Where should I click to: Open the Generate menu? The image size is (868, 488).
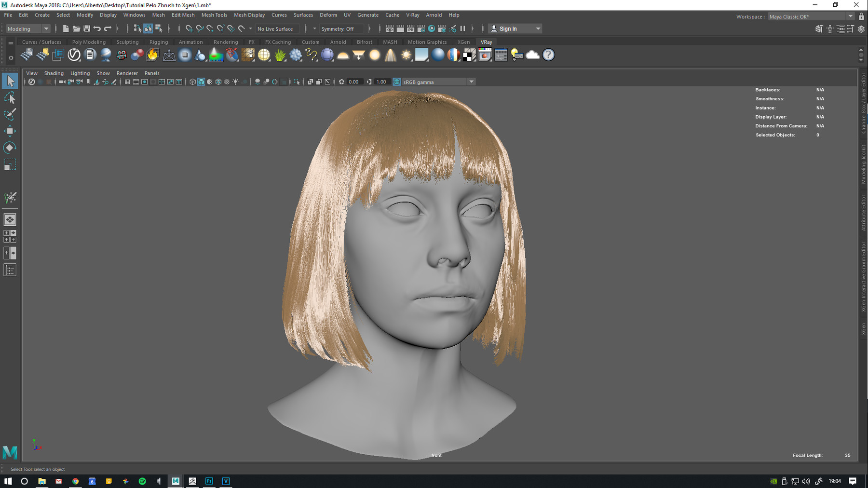point(367,15)
